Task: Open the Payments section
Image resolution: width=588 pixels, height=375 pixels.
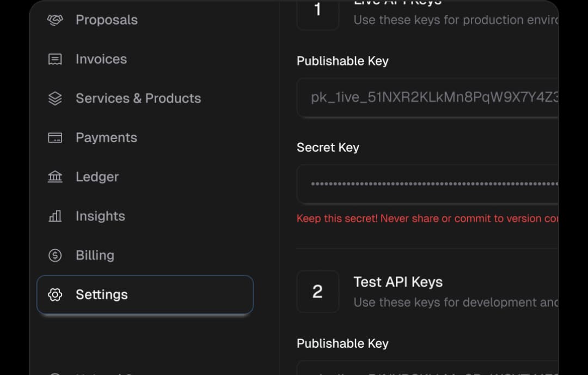Action: coord(106,137)
